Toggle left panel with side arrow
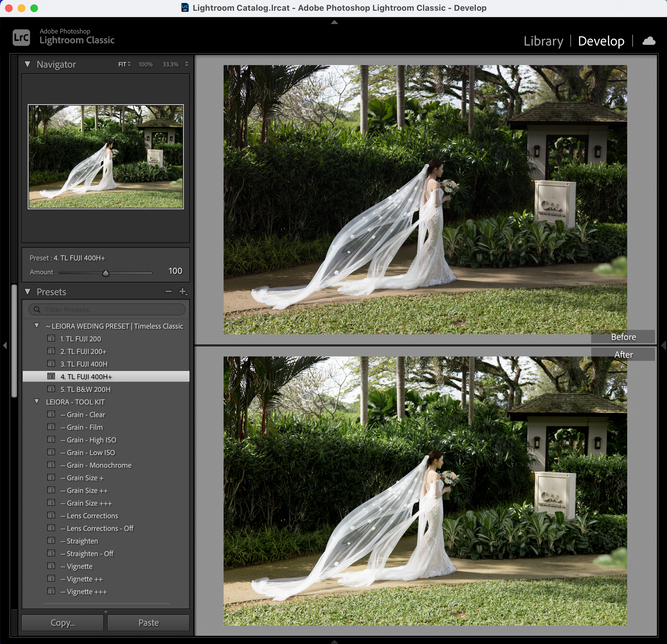This screenshot has height=644, width=667. click(x=5, y=345)
